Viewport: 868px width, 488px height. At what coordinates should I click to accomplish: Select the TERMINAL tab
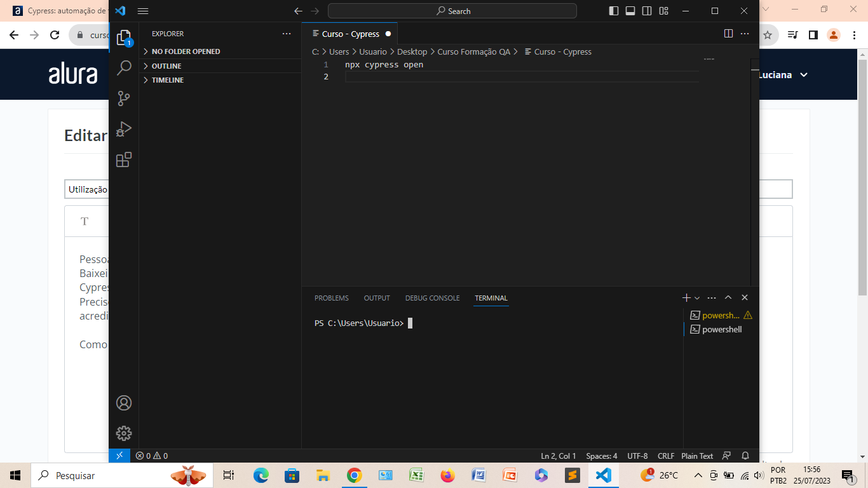coord(491,298)
